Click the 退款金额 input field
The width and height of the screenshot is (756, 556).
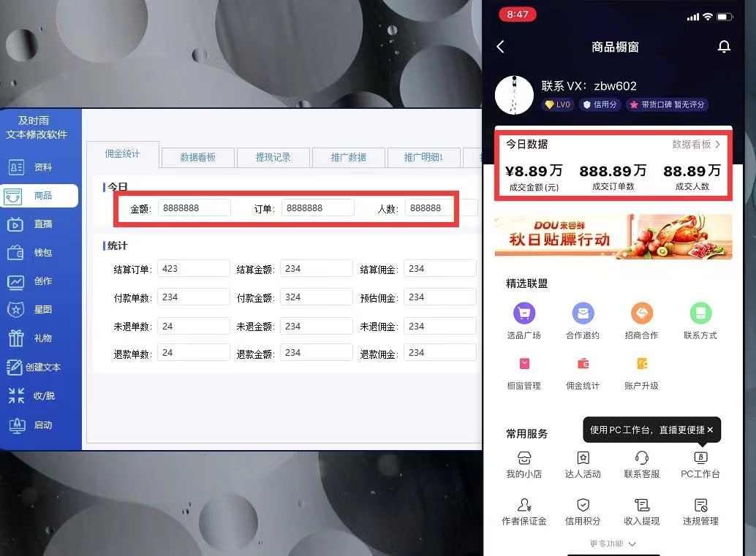coord(317,353)
